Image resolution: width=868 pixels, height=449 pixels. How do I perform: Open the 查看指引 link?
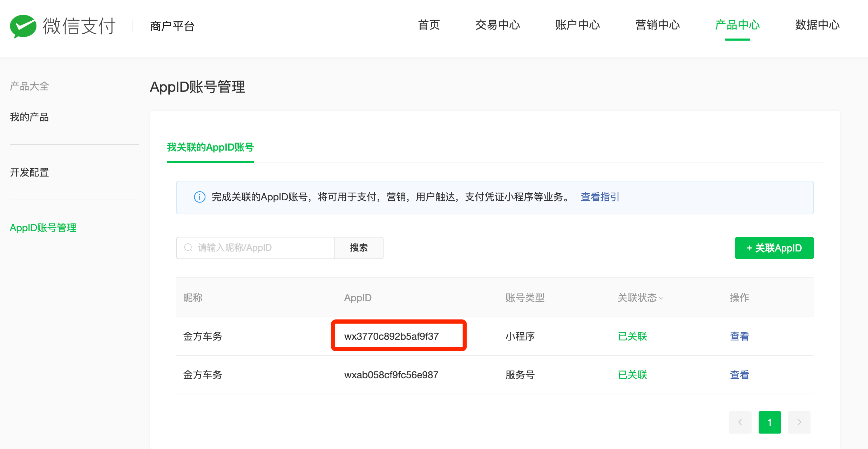[x=600, y=197]
